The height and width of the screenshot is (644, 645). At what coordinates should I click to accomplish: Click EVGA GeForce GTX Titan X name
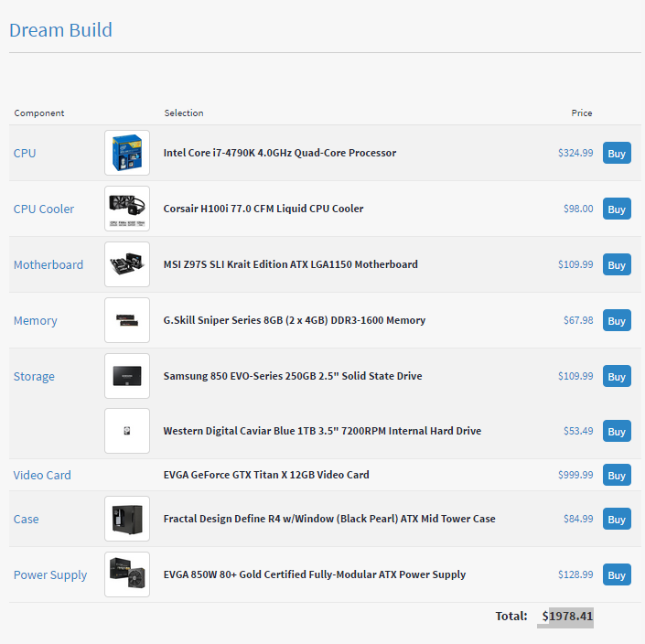[x=266, y=475]
